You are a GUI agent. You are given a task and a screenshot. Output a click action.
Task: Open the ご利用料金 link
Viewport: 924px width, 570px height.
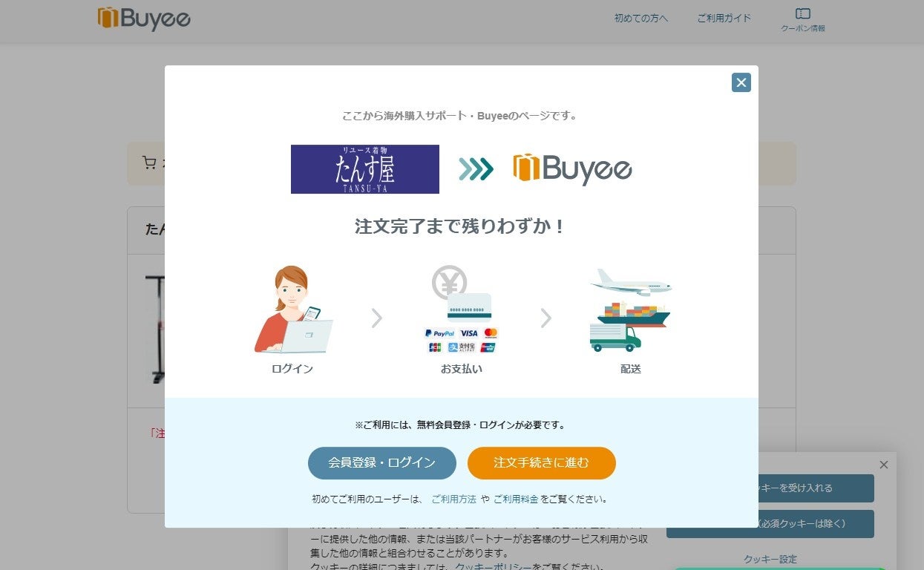pos(516,499)
